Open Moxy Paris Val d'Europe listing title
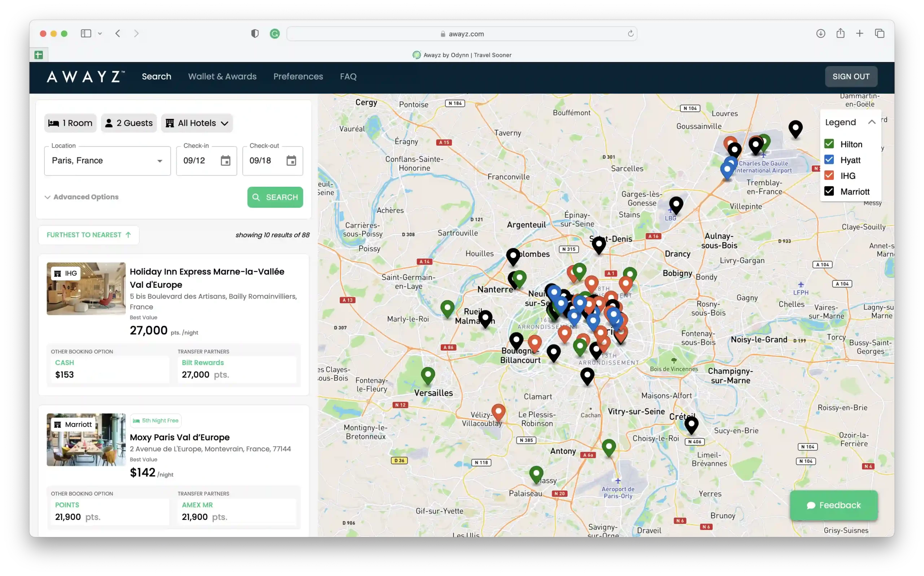 pos(180,437)
